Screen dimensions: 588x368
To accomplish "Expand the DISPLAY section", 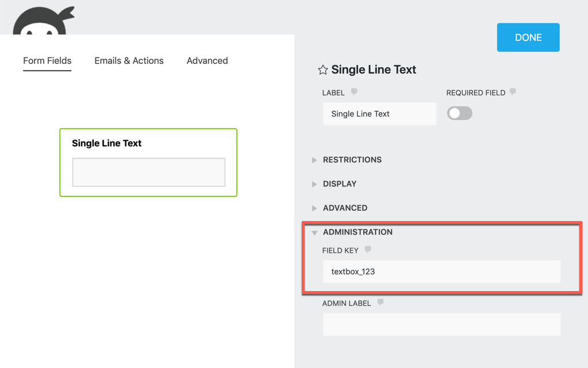I will click(x=339, y=184).
